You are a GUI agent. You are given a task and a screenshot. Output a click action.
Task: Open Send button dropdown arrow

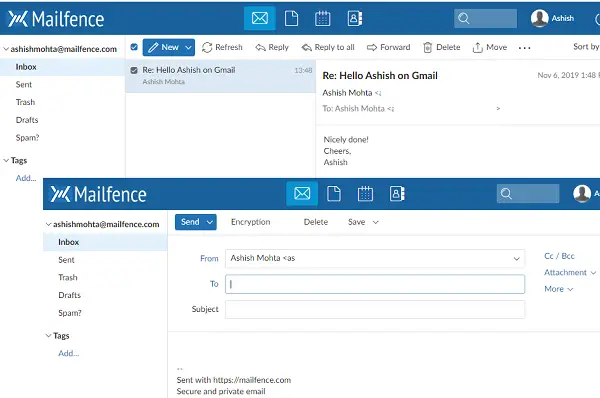click(210, 222)
